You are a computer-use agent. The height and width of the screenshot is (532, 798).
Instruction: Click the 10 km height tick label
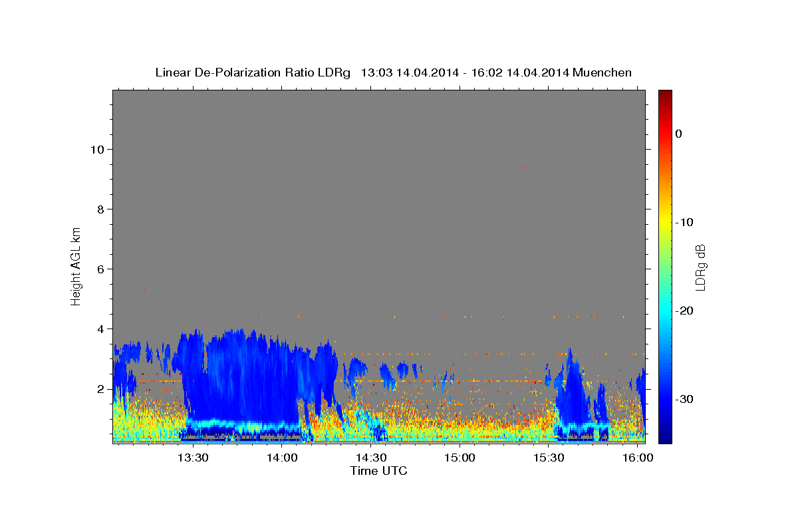pos(96,149)
